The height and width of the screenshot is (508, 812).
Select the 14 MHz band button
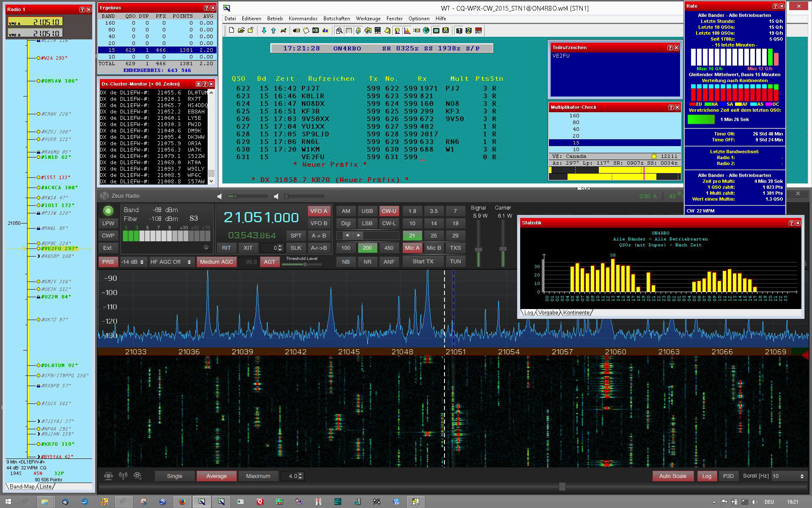pyautogui.click(x=433, y=223)
